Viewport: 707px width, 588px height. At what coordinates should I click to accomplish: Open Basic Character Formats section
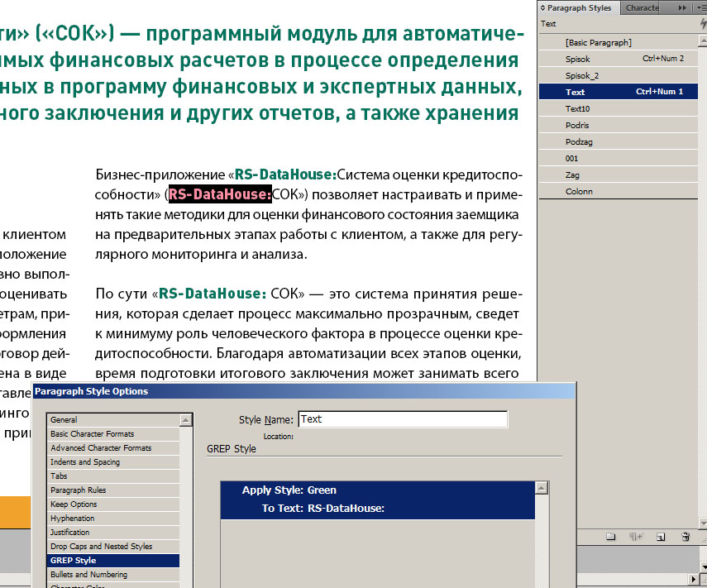tap(113, 434)
